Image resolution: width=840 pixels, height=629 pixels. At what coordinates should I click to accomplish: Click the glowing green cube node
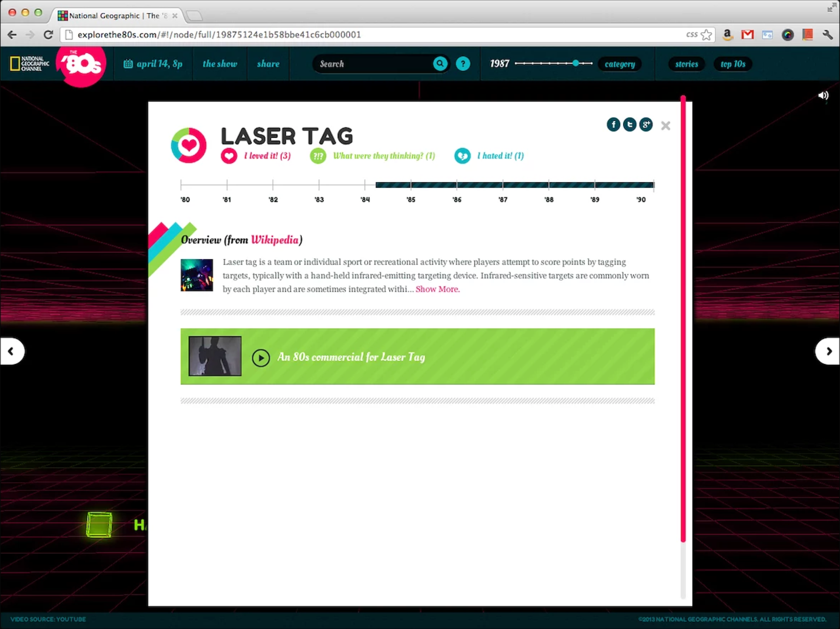point(99,524)
